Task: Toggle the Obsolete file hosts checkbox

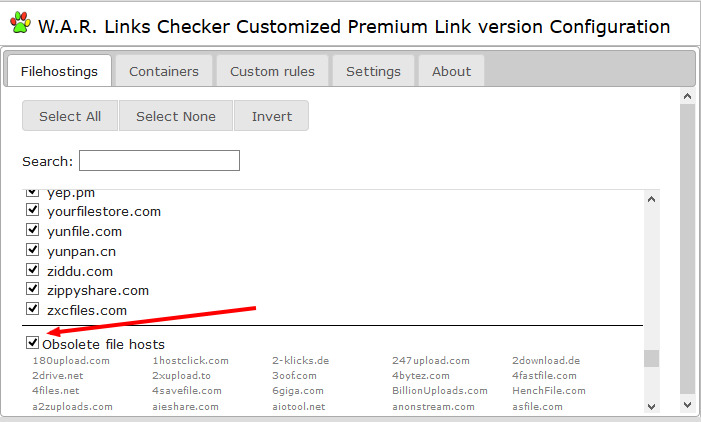Action: 33,343
